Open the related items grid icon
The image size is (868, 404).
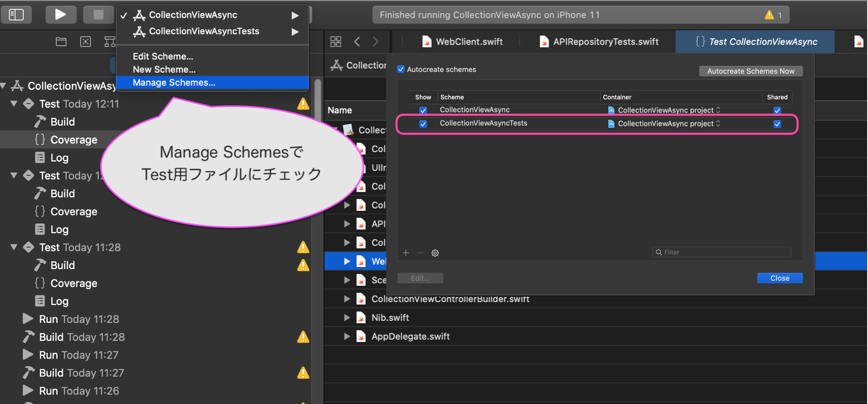click(336, 41)
